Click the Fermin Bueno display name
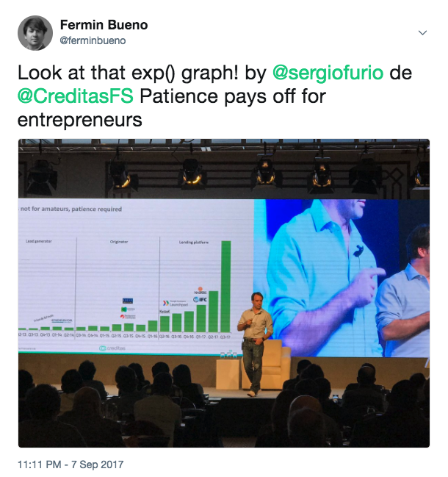Image resolution: width=448 pixels, height=477 pixels. pos(104,25)
